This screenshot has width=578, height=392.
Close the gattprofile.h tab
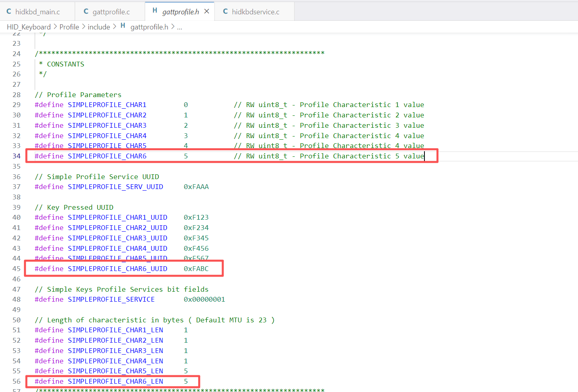[x=206, y=12]
